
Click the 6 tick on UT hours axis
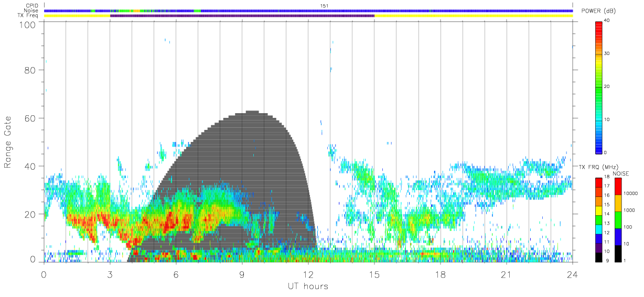click(x=176, y=274)
